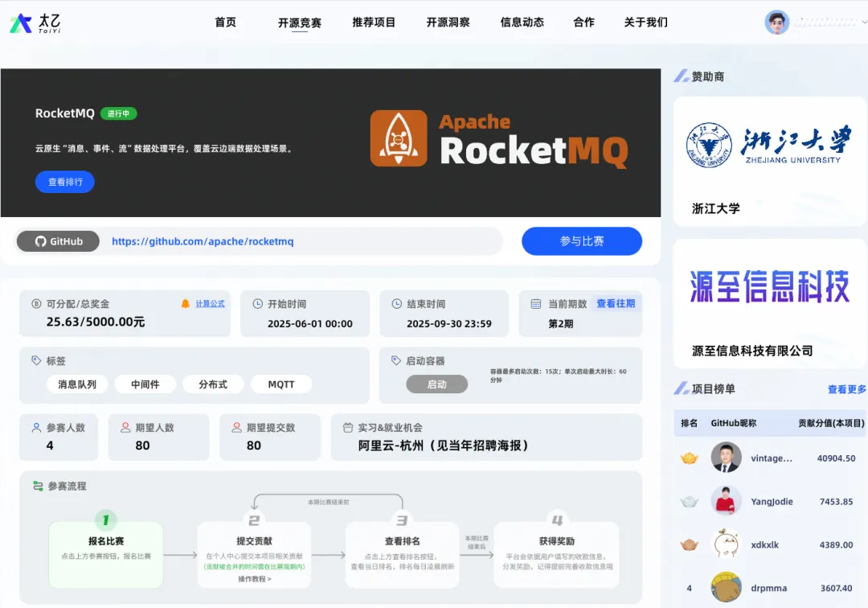This screenshot has height=608, width=868.
Task: Click the 参与比赛 button
Action: coord(582,241)
